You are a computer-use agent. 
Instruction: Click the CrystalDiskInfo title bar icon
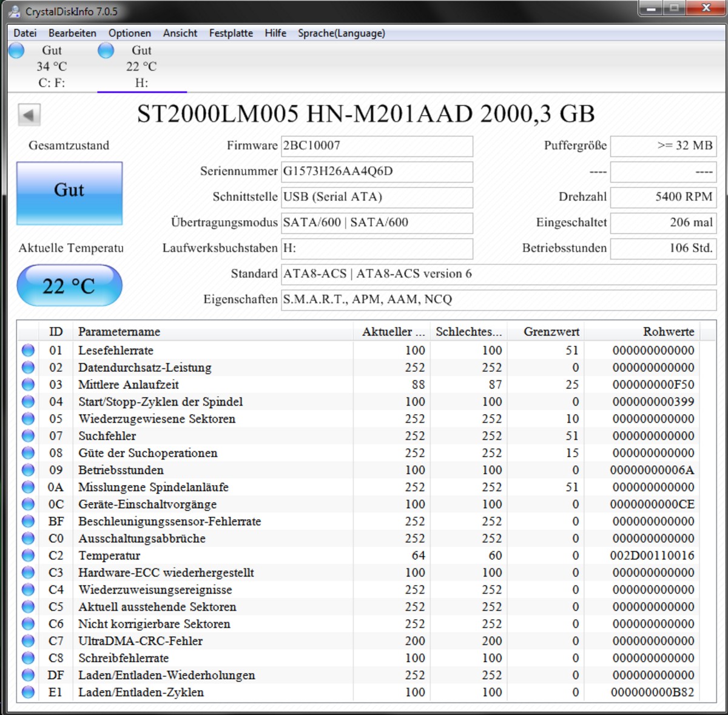click(x=15, y=11)
